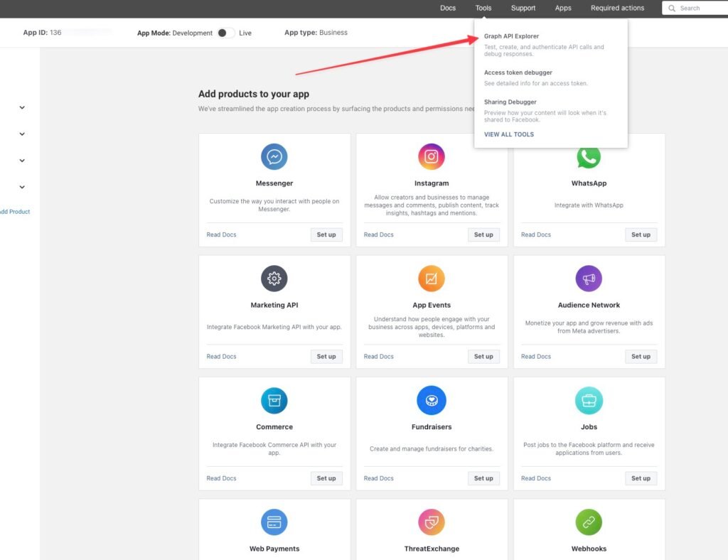Toggle App Mode from Development to Live
The image size is (728, 560).
coord(225,33)
